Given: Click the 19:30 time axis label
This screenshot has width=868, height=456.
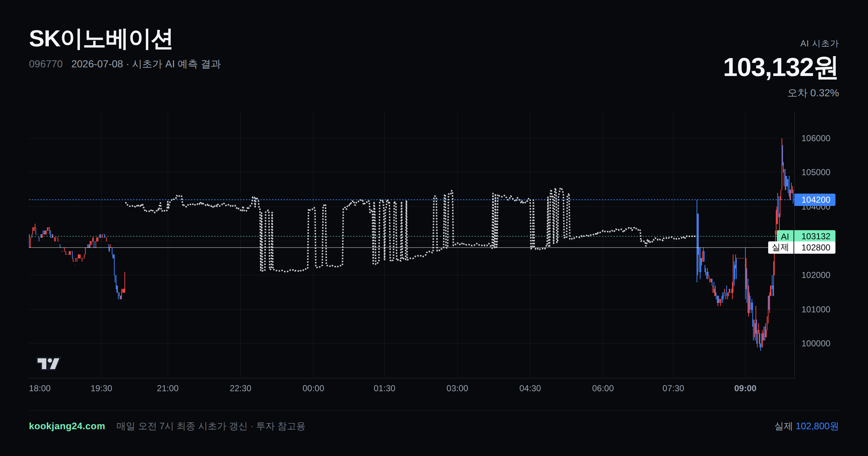Looking at the screenshot, I should click(101, 388).
